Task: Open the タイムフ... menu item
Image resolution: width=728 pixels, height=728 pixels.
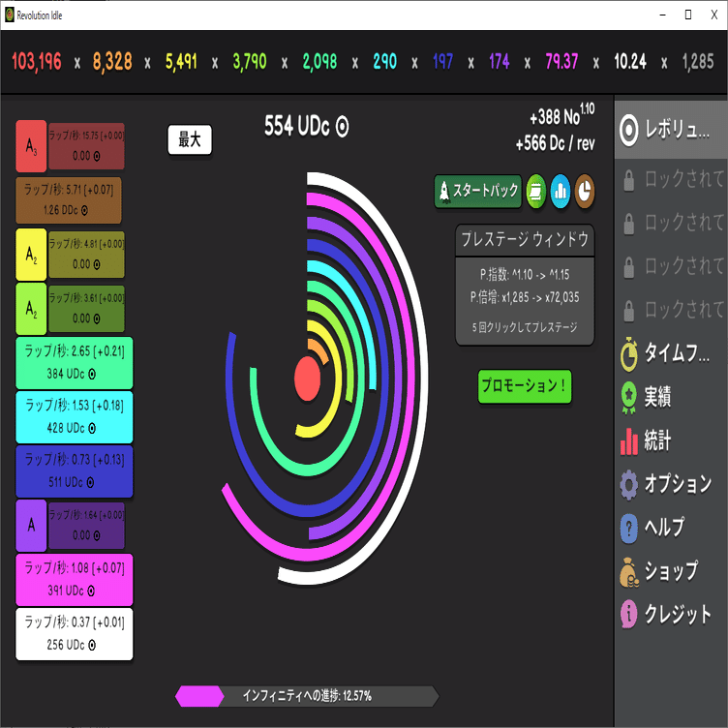Action: (x=671, y=354)
